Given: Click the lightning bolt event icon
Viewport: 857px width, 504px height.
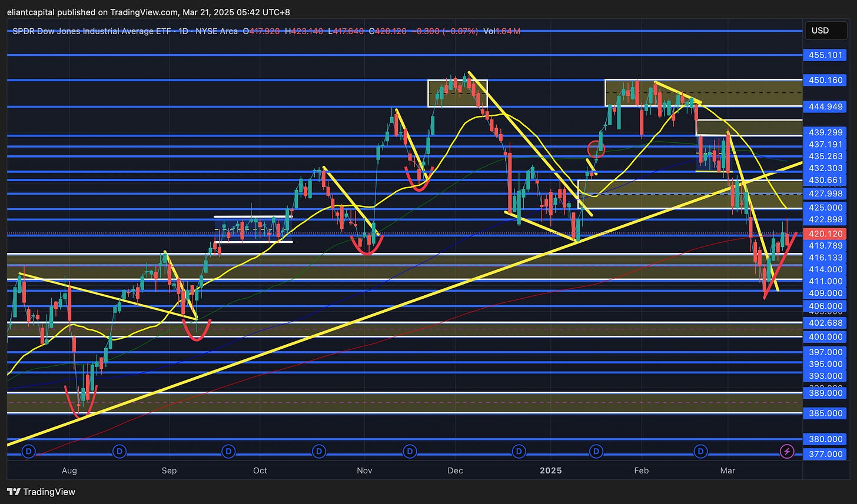Looking at the screenshot, I should tap(788, 452).
